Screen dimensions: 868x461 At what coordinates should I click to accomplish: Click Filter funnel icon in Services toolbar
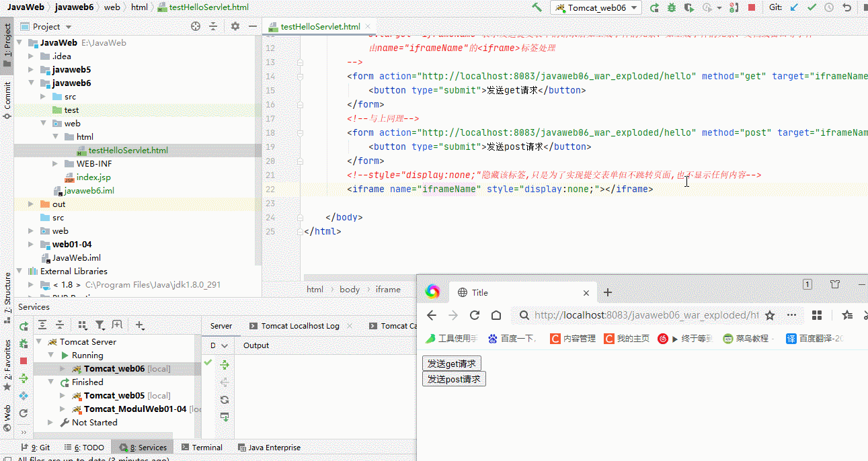[x=100, y=325]
